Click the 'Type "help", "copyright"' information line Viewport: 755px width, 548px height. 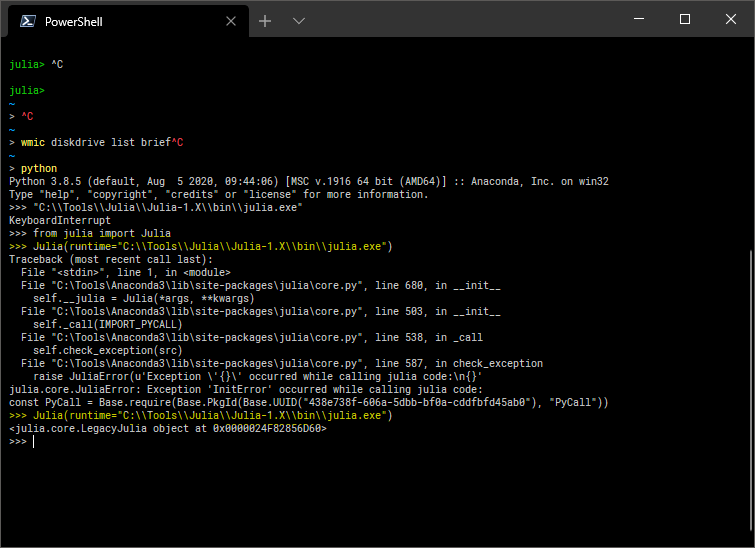[x=219, y=195]
